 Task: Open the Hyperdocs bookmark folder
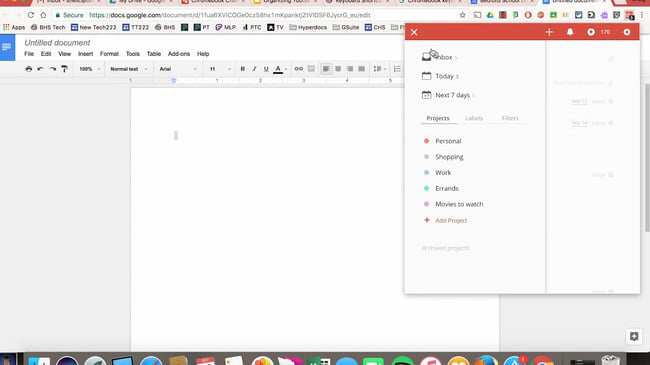(x=308, y=27)
